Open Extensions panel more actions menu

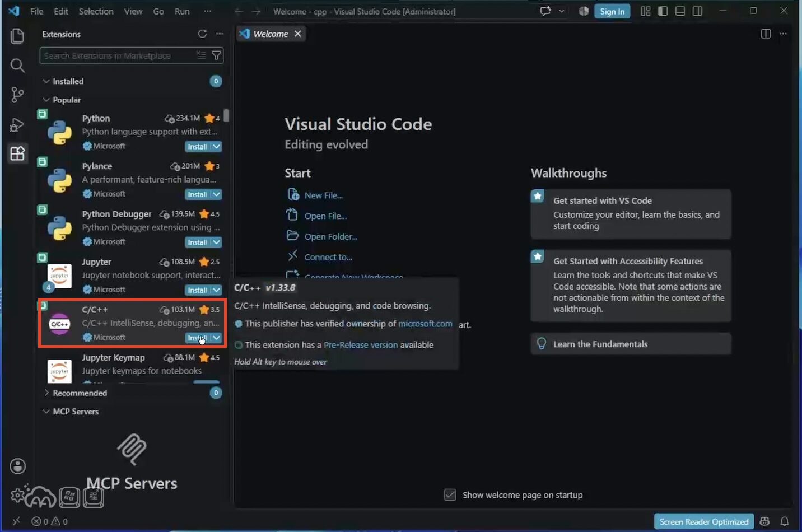point(220,34)
